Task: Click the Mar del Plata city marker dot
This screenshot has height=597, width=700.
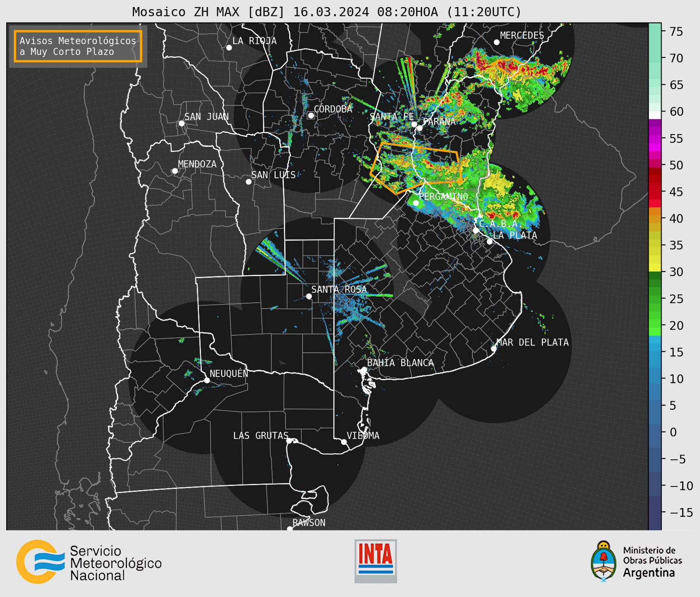Action: click(x=494, y=349)
